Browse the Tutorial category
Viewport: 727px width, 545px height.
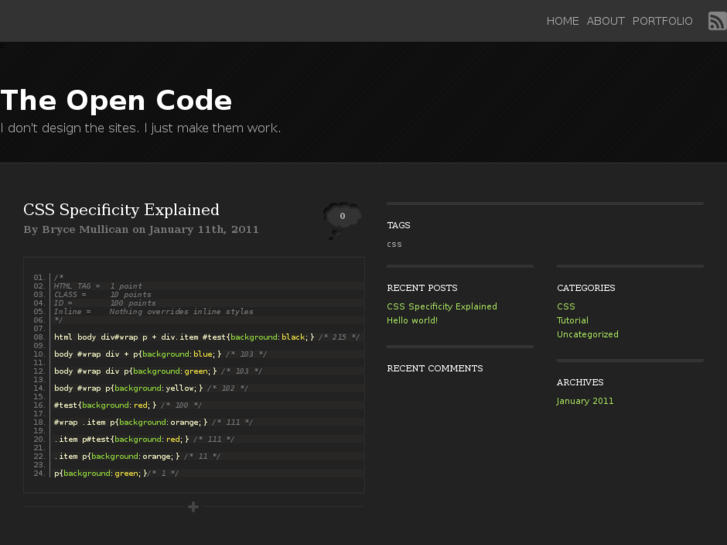(x=572, y=321)
